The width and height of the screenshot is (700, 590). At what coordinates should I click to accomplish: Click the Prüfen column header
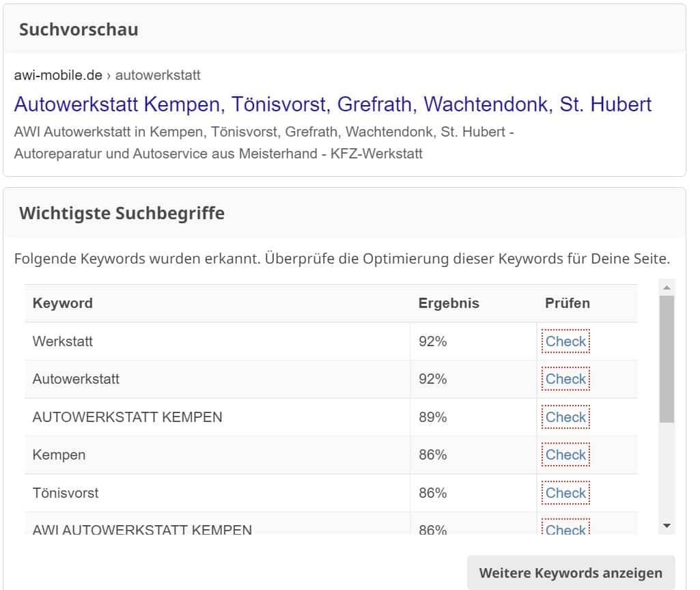coord(568,303)
